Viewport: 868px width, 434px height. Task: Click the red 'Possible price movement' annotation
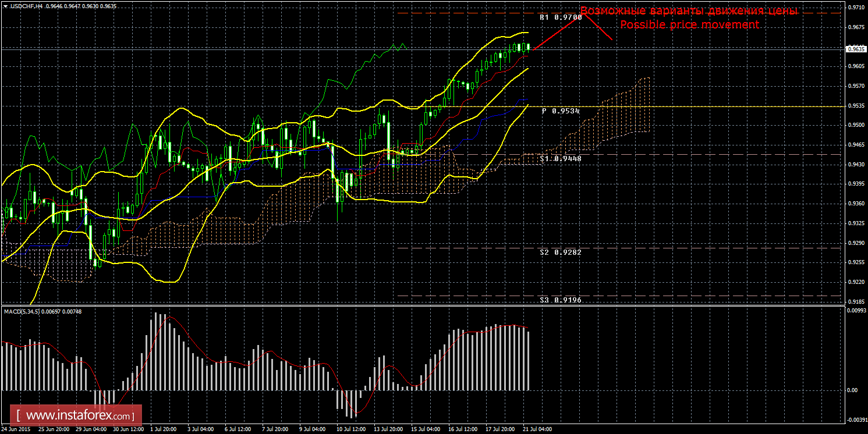[x=689, y=25]
